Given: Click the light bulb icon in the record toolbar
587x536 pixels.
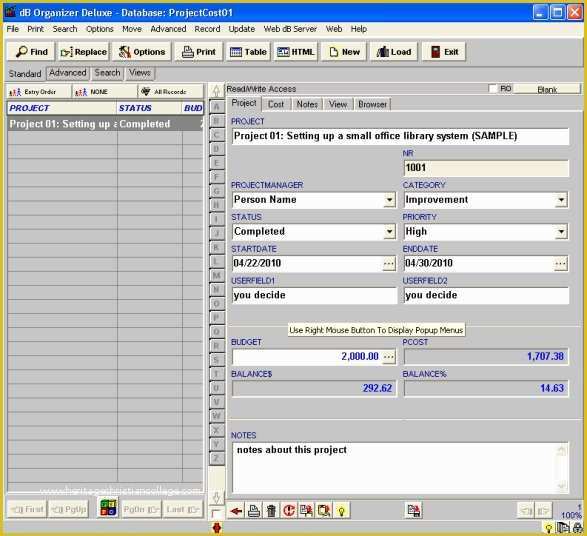Looking at the screenshot, I should click(341, 511).
